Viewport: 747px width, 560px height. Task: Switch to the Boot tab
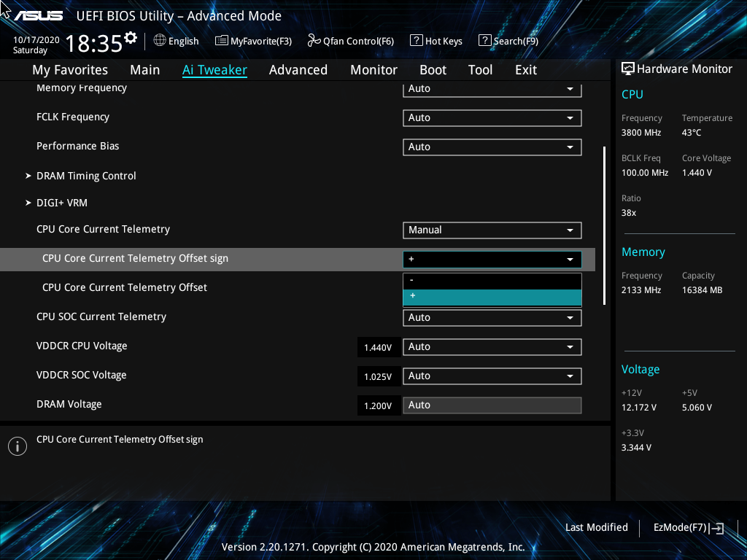click(433, 70)
